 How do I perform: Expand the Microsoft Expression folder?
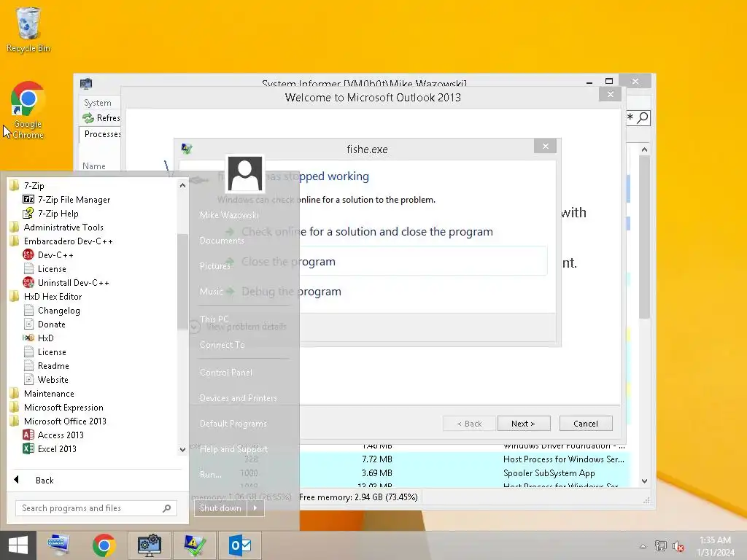click(56, 407)
